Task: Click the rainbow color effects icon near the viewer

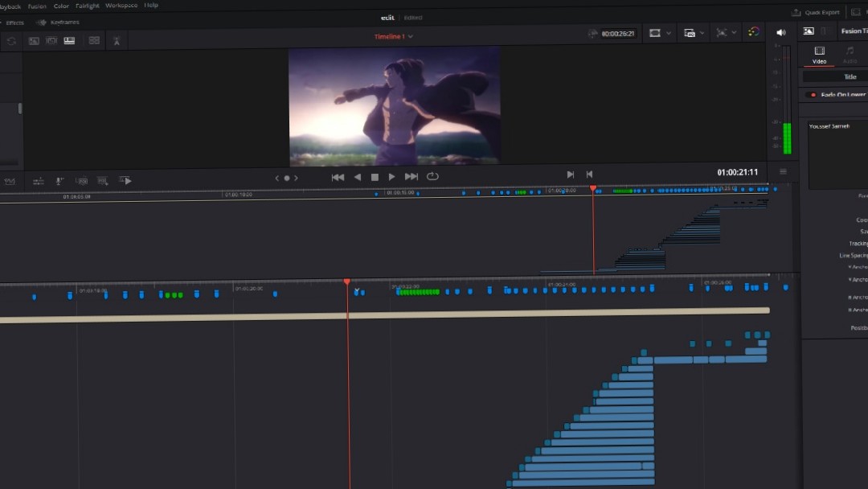Action: 753,31
